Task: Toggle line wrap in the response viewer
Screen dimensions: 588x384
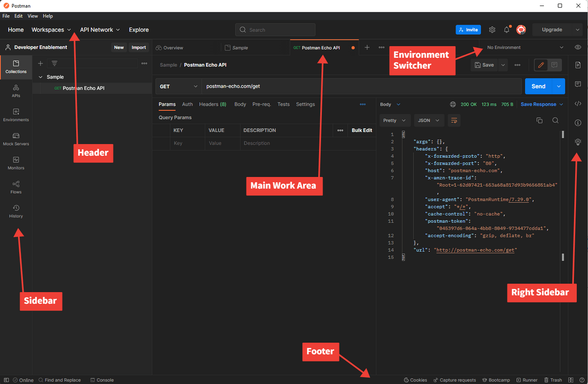Action: tap(454, 120)
